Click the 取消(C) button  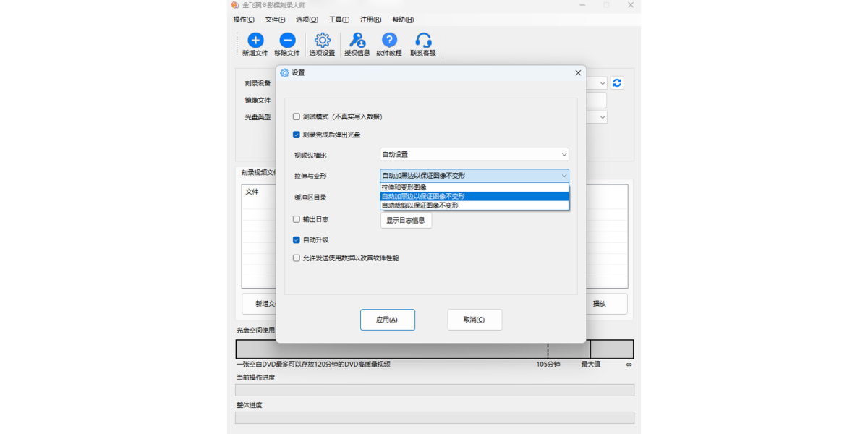(475, 320)
